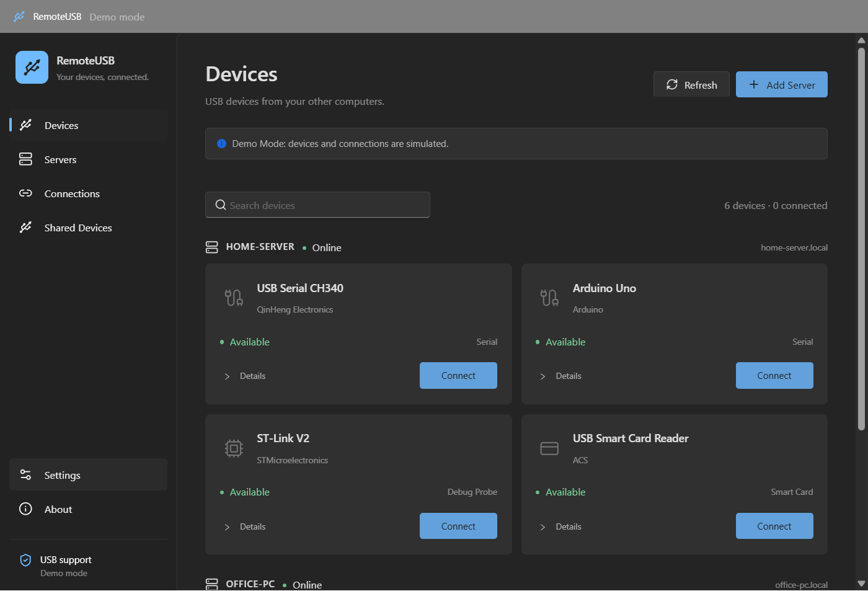
Task: Click the home-server.local hostname
Action: click(x=794, y=247)
